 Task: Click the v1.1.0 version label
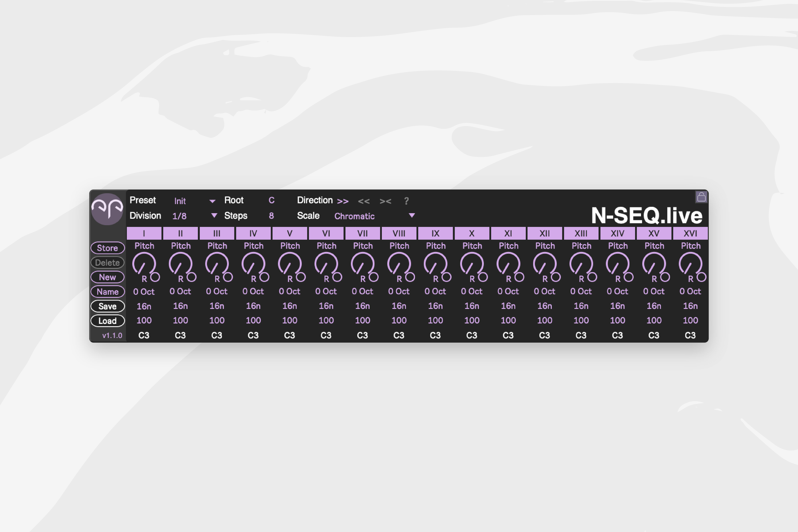(112, 336)
